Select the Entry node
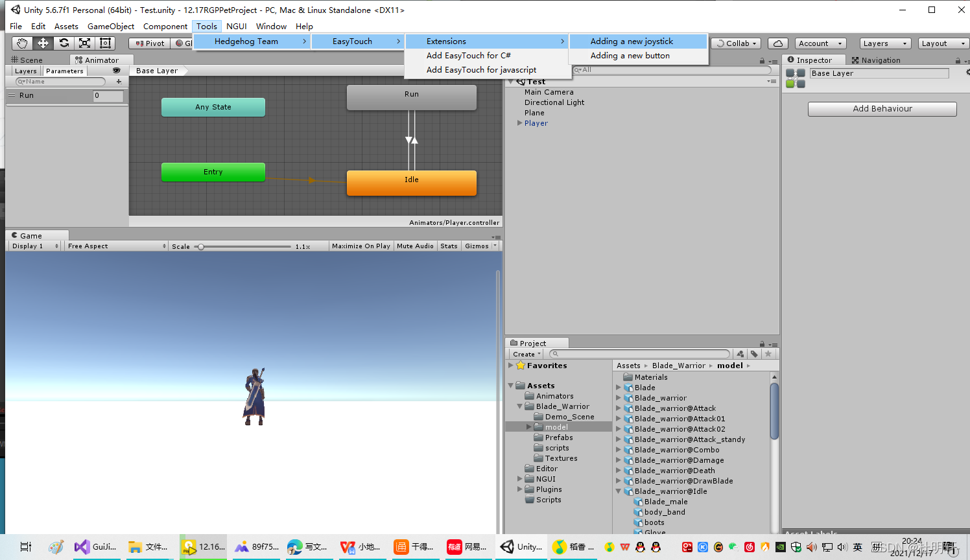The image size is (970, 560). click(213, 172)
